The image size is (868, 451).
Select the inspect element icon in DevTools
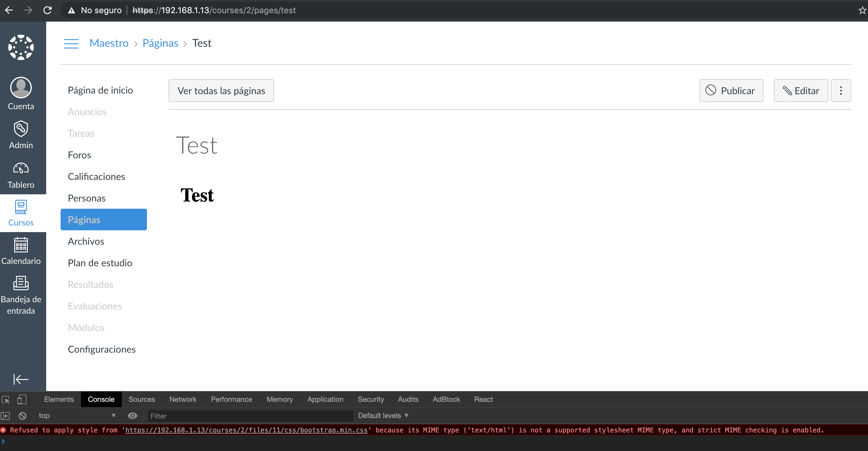pos(6,399)
